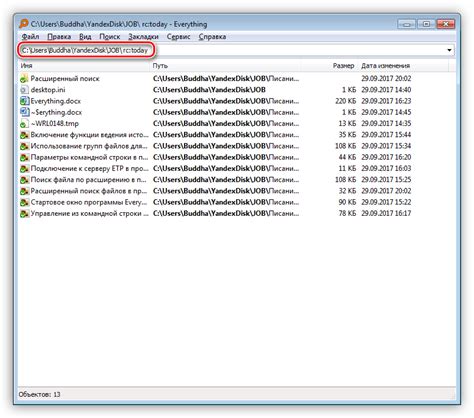Click the Everything.docx Word document icon
Image resolution: width=474 pixels, height=418 pixels.
click(x=24, y=101)
